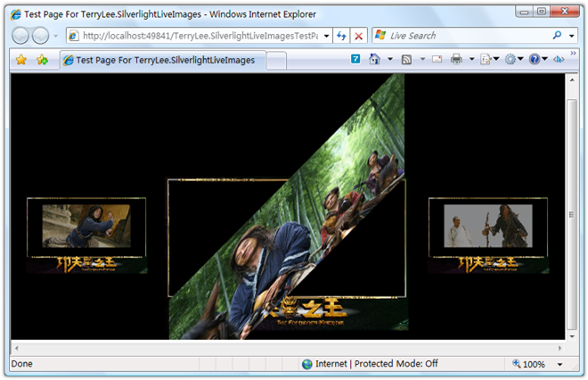The width and height of the screenshot is (588, 380).
Task: Run search with the magnifier icon
Action: (x=557, y=36)
